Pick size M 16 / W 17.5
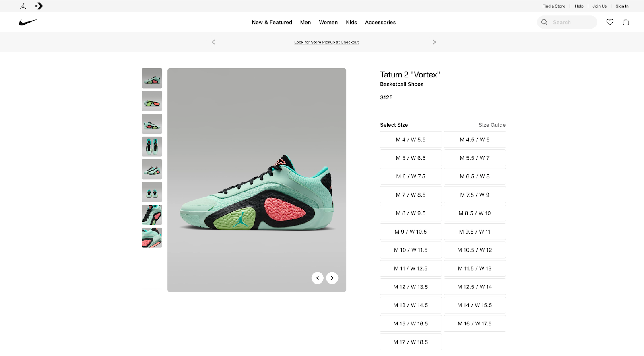 click(x=475, y=324)
